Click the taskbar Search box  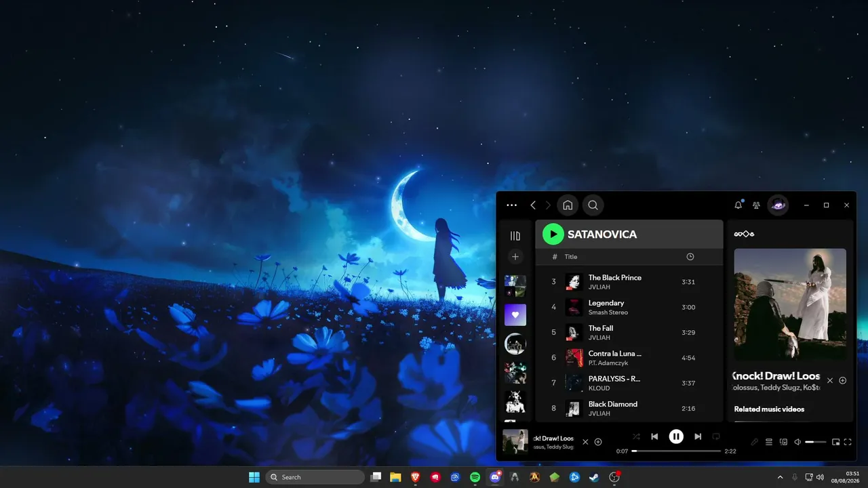tap(315, 477)
